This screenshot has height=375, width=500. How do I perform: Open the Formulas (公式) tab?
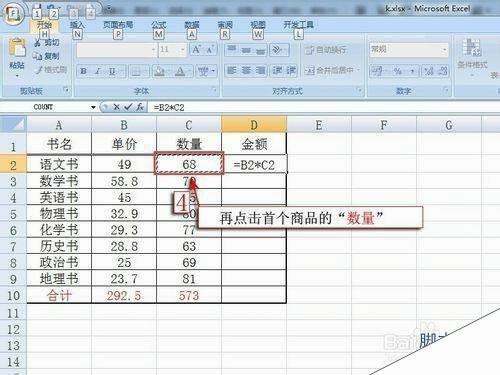[159, 25]
